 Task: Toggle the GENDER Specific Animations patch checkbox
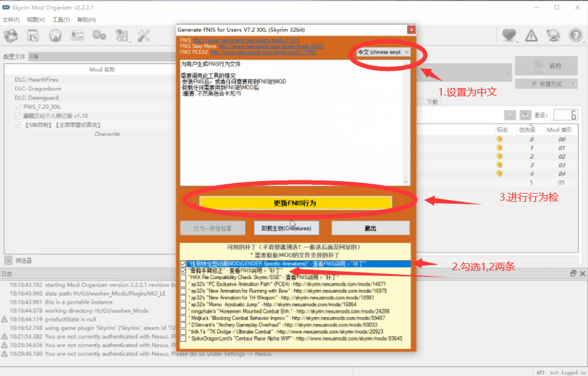click(x=183, y=265)
